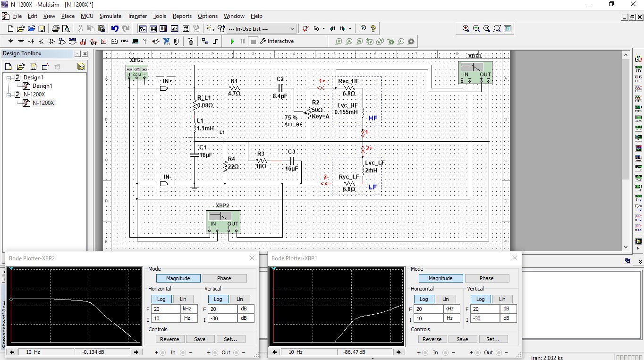Click the Print icon in toolbar
The image size is (644, 360).
pyautogui.click(x=55, y=29)
